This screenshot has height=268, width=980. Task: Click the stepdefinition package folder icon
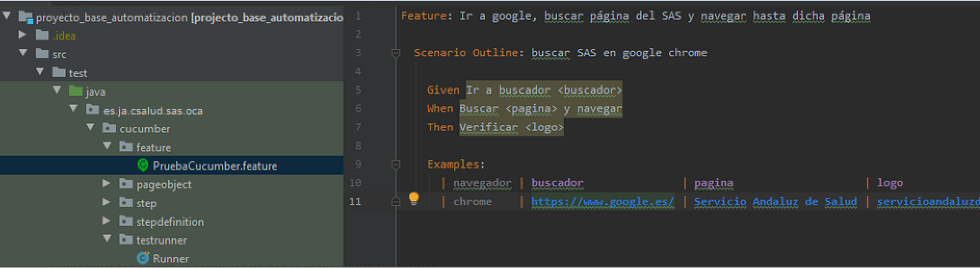click(x=126, y=221)
